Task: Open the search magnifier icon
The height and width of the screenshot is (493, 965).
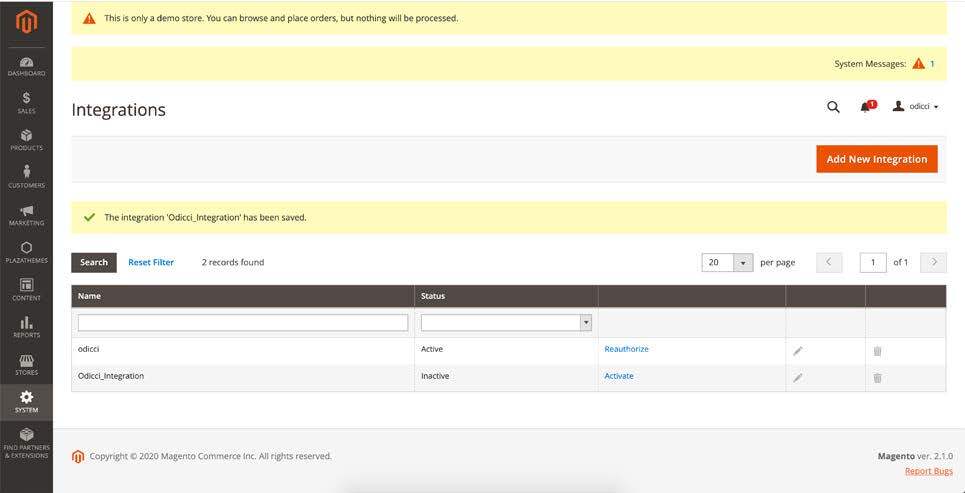Action: (833, 107)
